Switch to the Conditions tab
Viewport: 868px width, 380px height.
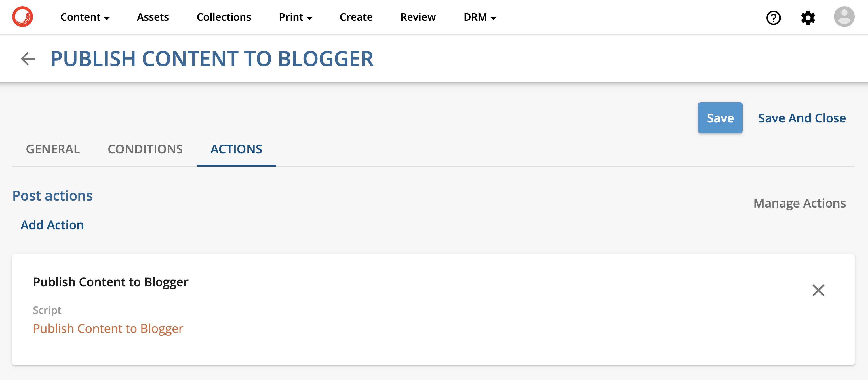145,149
